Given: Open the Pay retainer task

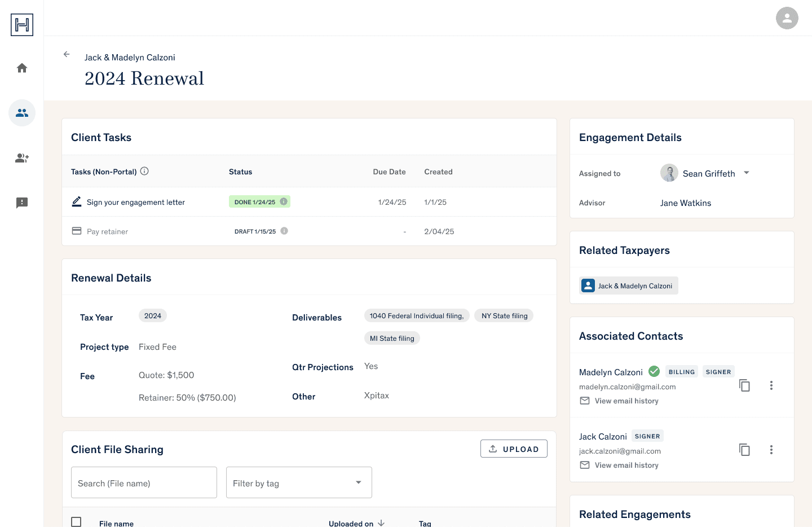Looking at the screenshot, I should [107, 231].
